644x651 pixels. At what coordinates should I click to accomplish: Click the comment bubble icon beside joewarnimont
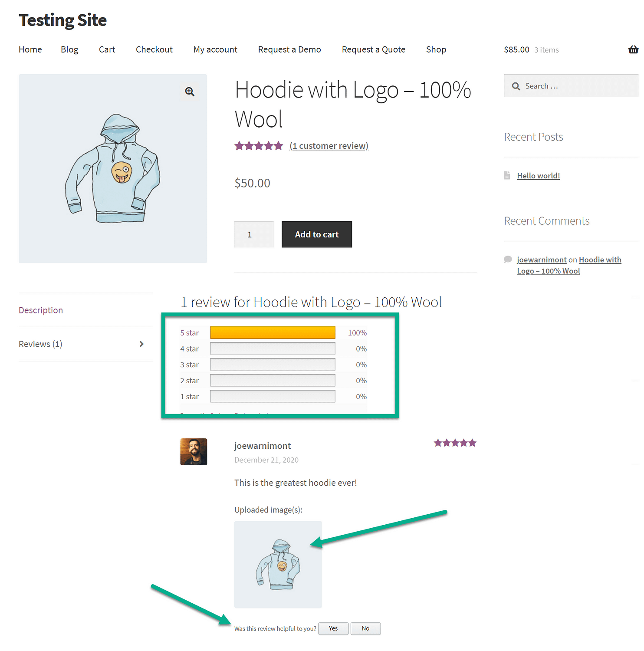tap(508, 260)
